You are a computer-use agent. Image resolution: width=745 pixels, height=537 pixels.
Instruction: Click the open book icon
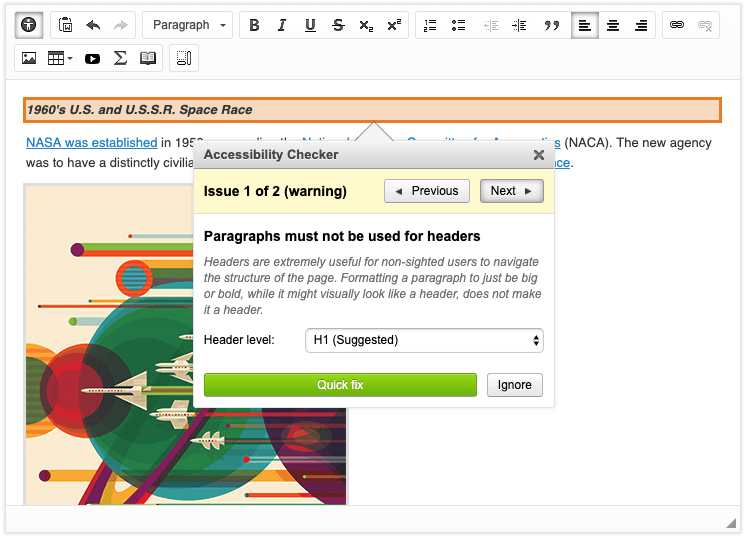[148, 58]
